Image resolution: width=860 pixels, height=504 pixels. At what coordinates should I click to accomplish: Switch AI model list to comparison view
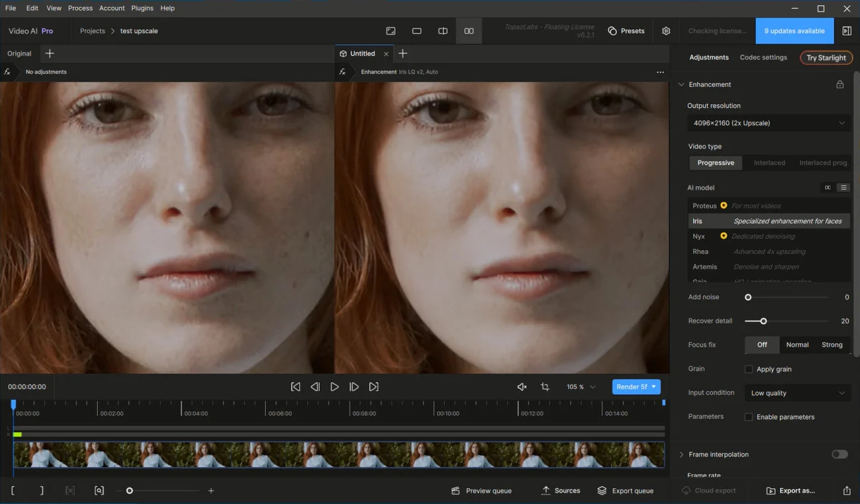tap(828, 188)
